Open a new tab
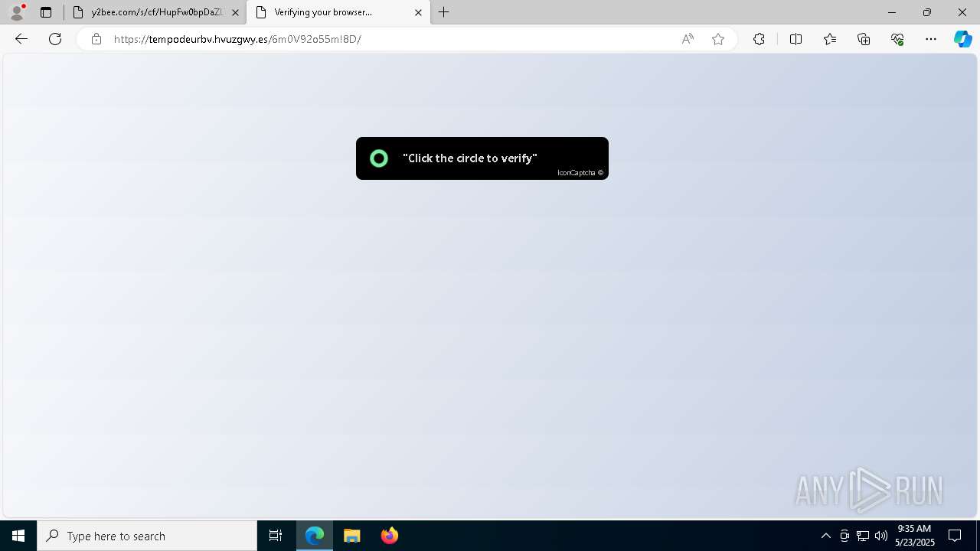Viewport: 980px width, 551px height. click(x=444, y=12)
